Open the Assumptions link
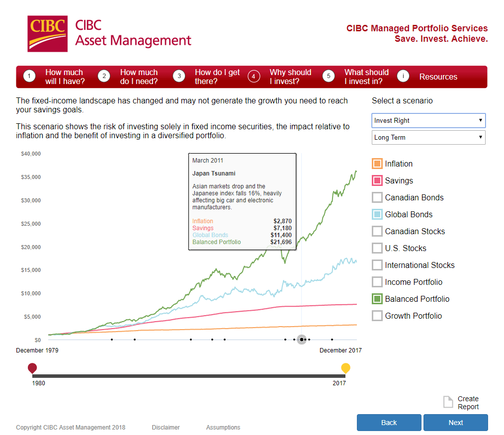The image size is (504, 435). click(x=223, y=427)
